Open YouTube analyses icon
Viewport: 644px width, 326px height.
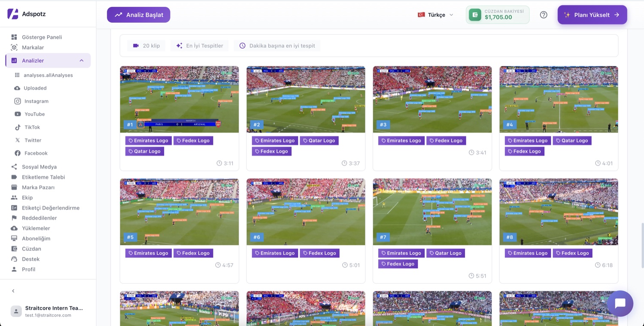(x=18, y=114)
